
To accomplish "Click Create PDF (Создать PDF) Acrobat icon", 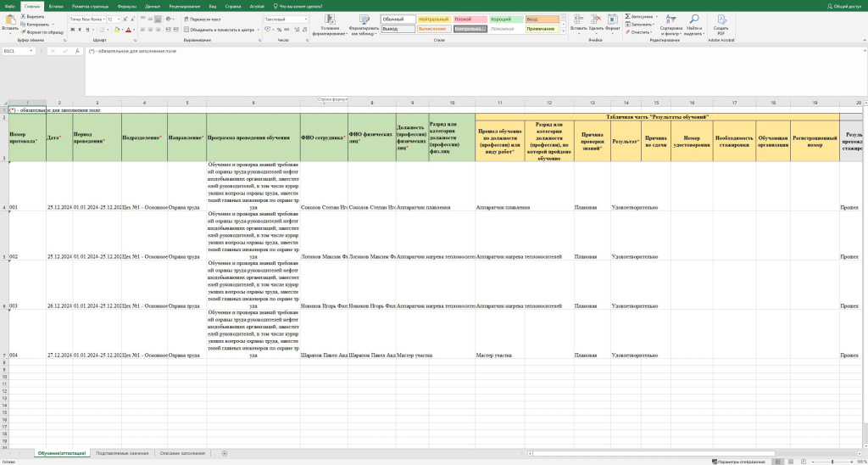I will pos(721,25).
